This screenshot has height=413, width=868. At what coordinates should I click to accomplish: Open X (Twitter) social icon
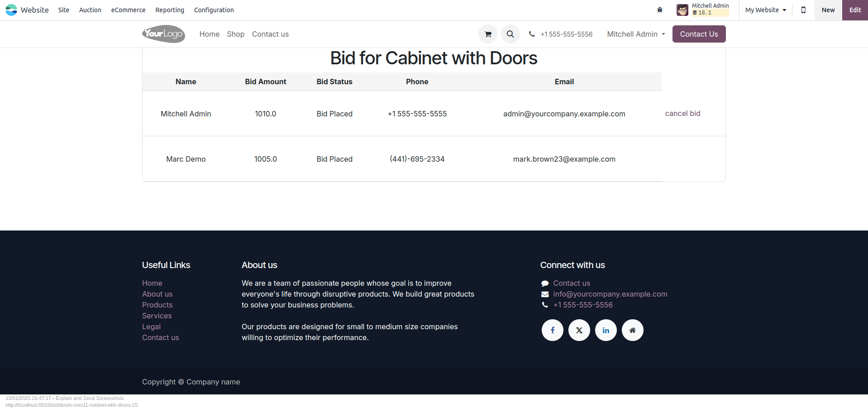[579, 330]
